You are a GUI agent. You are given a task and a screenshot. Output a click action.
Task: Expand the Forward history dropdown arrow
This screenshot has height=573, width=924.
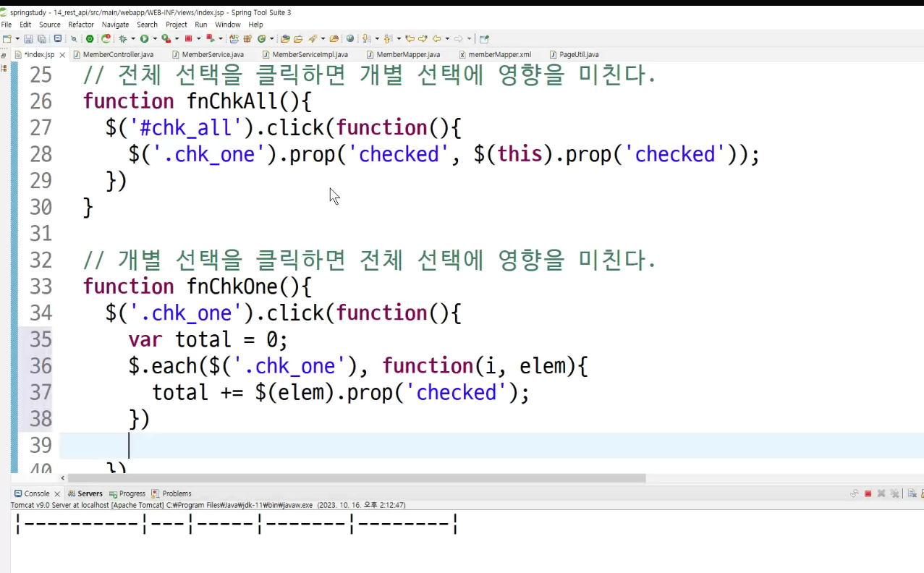(469, 38)
